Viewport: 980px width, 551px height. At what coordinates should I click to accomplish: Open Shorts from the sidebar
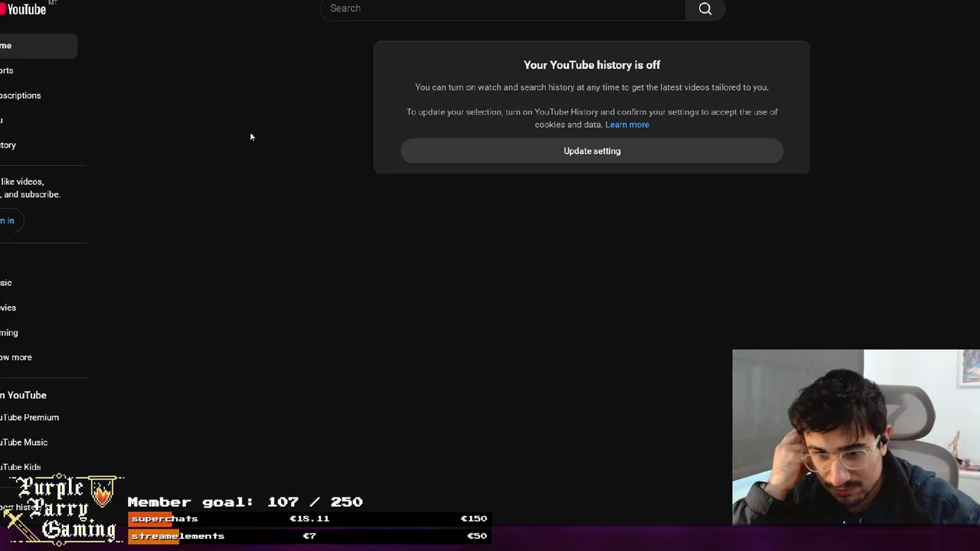point(7,70)
